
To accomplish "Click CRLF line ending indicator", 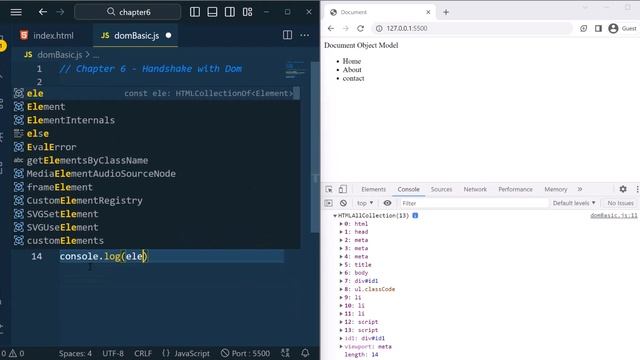I will point(143,353).
